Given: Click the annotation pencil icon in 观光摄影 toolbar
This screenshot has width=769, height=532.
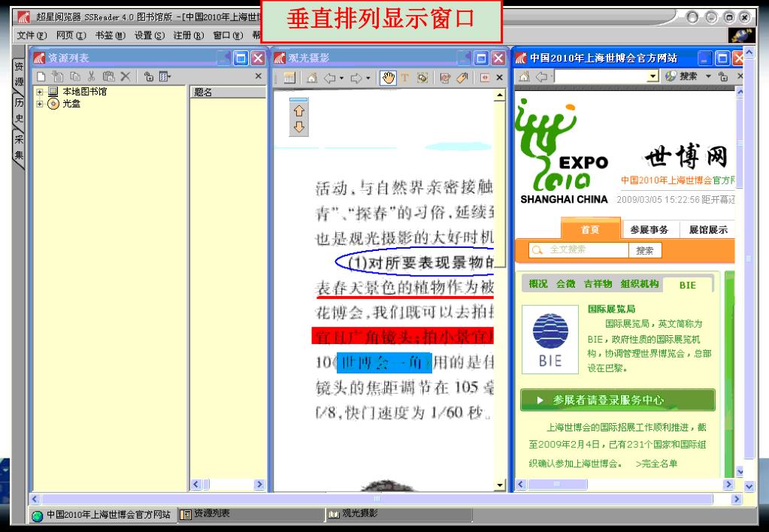Looking at the screenshot, I should coord(445,77).
